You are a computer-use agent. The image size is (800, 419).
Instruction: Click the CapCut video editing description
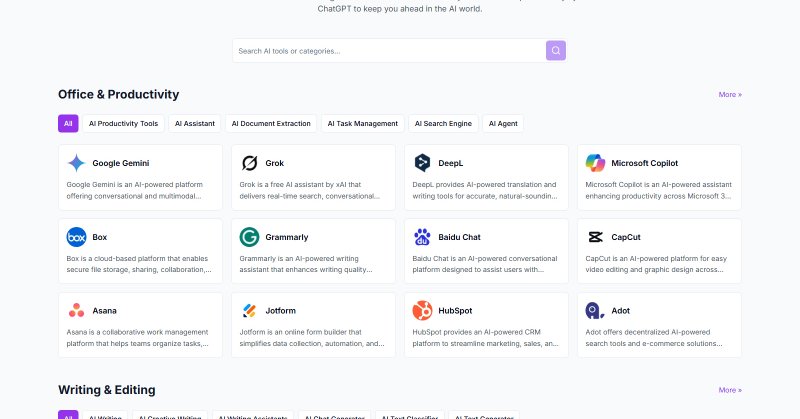656,264
